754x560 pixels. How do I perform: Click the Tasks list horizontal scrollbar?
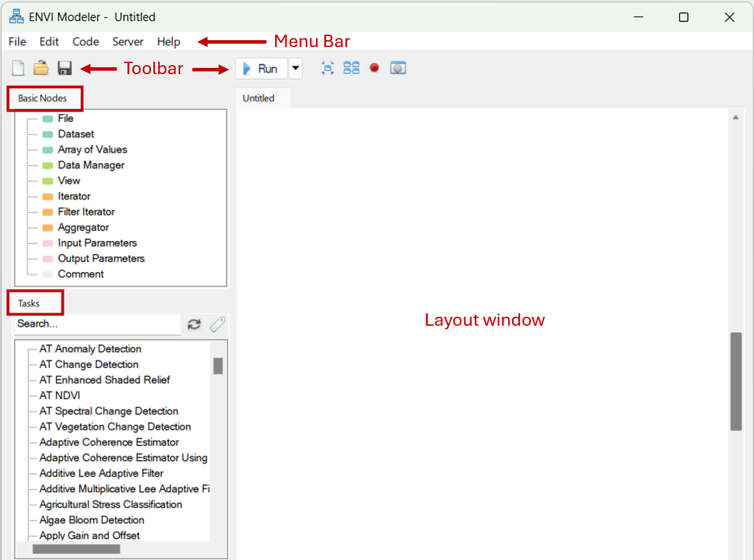click(76, 550)
